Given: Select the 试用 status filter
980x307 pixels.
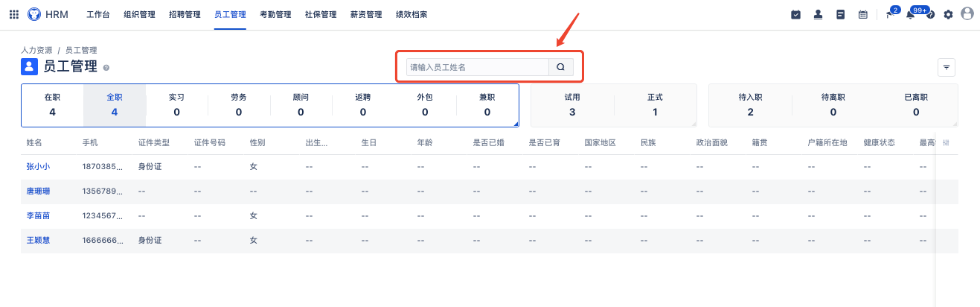Looking at the screenshot, I should click(572, 105).
